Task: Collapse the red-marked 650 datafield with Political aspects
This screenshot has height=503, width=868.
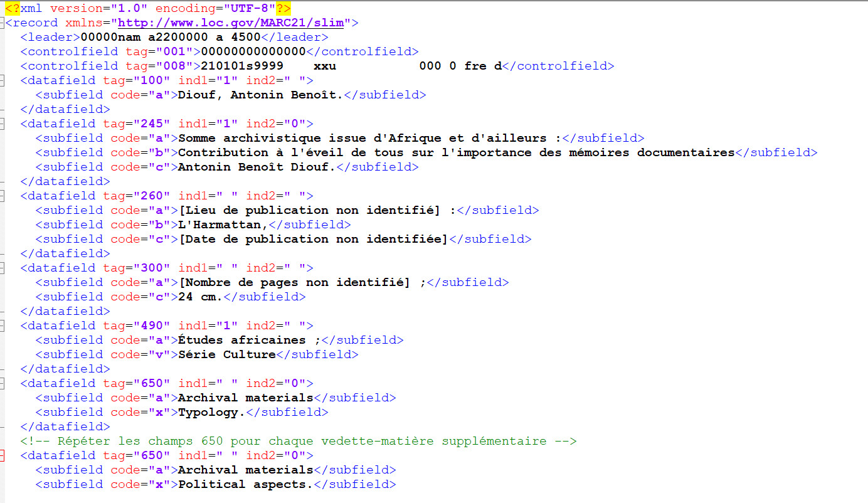Action: [2, 455]
